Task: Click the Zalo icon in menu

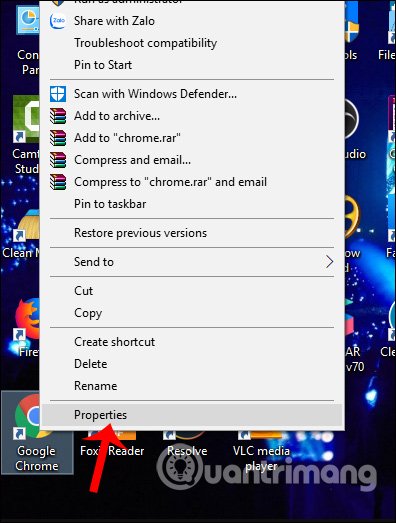Action: coord(58,21)
